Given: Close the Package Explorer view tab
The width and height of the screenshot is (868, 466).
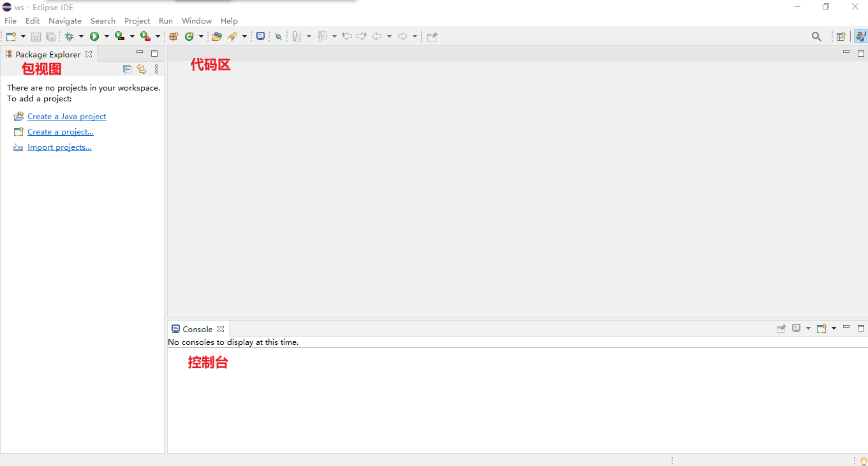Looking at the screenshot, I should [89, 54].
